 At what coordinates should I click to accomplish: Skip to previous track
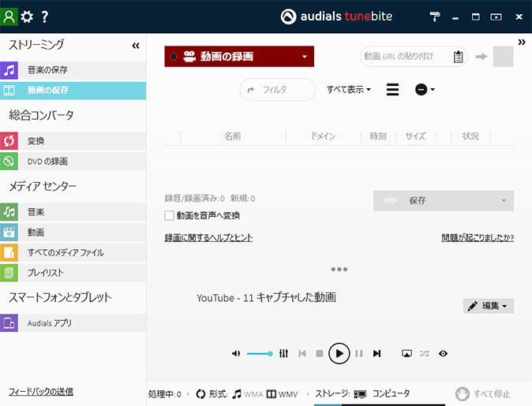click(302, 353)
